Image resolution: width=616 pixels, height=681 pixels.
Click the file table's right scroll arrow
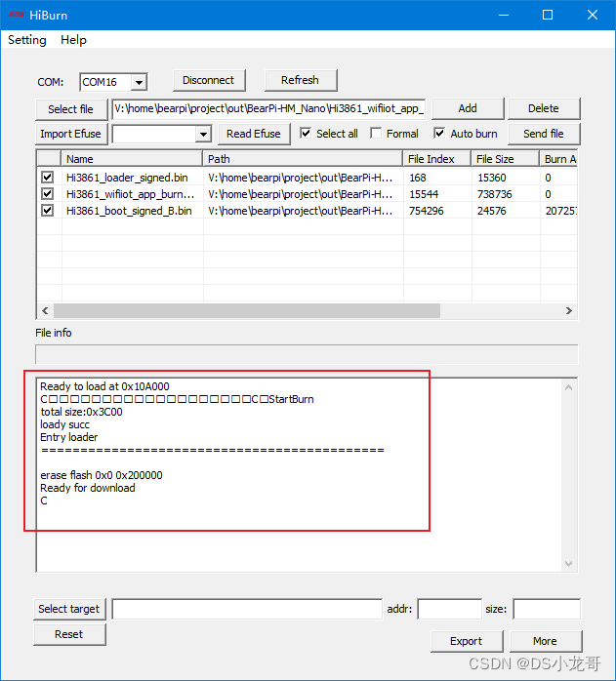pyautogui.click(x=568, y=310)
